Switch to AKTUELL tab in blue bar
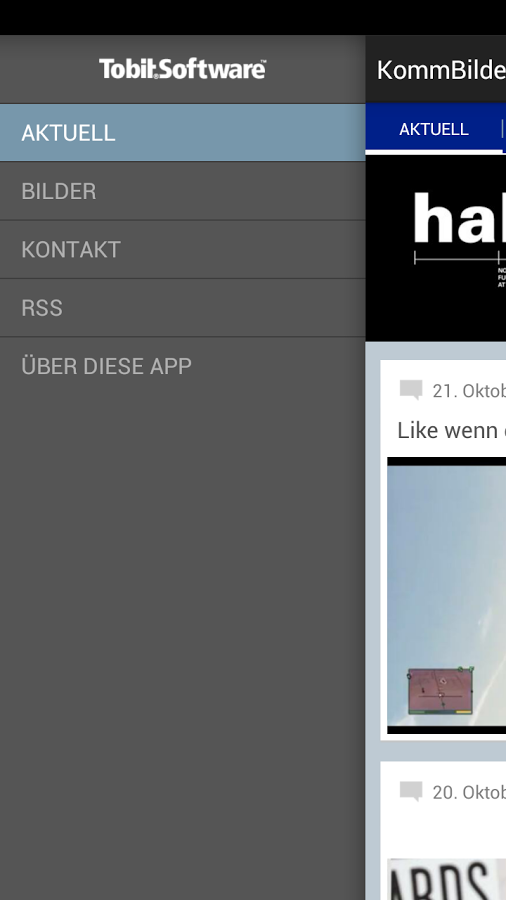This screenshot has height=900, width=506. click(434, 129)
